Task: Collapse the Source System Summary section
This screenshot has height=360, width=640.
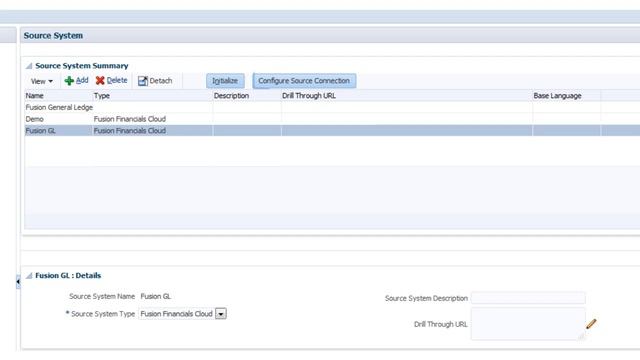Action: (x=29, y=66)
